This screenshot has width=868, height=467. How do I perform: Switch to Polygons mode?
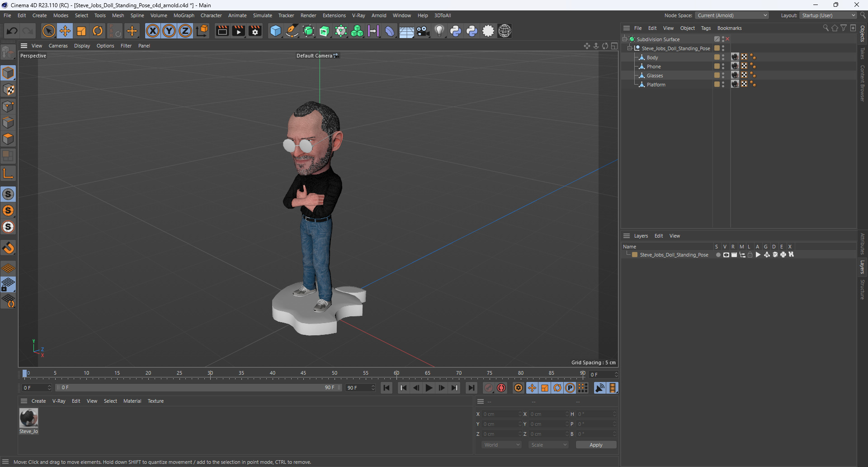pyautogui.click(x=8, y=139)
